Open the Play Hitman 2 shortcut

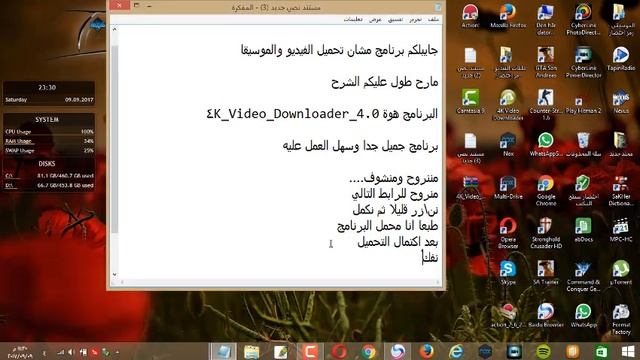(583, 104)
